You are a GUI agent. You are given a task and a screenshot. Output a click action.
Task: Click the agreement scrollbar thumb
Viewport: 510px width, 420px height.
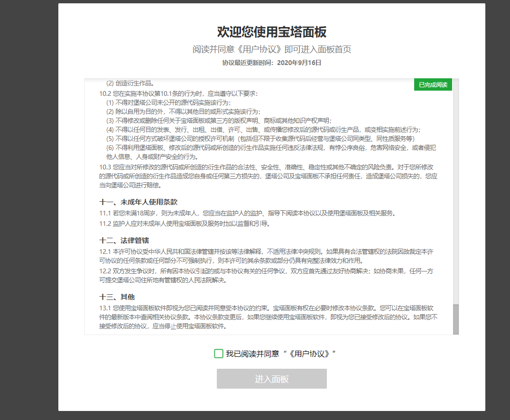point(456,319)
